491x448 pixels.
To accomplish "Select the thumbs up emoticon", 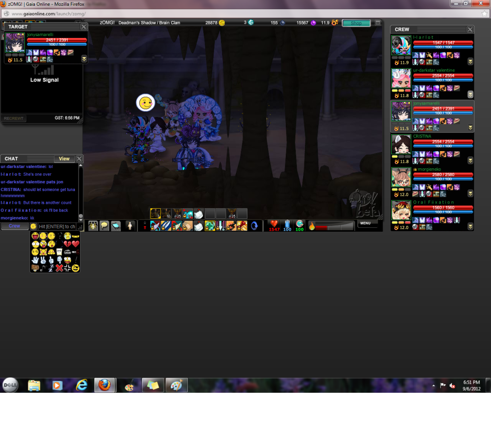I will click(51, 260).
